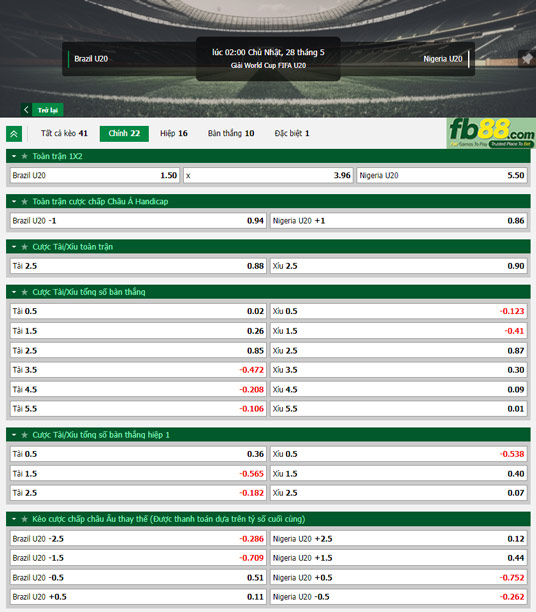Viewport: 536px width, 612px height.
Task: Select total goals Tài 1.5 at 0.26
Action: click(x=138, y=331)
